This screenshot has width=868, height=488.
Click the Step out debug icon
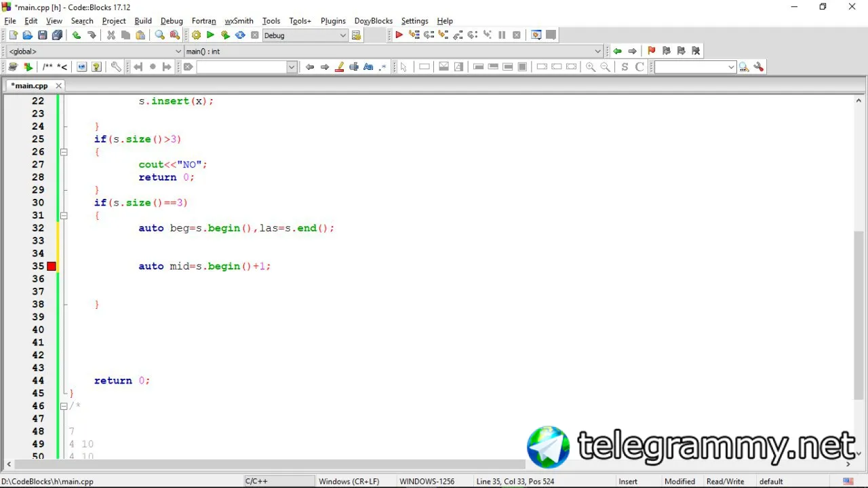[x=458, y=35]
